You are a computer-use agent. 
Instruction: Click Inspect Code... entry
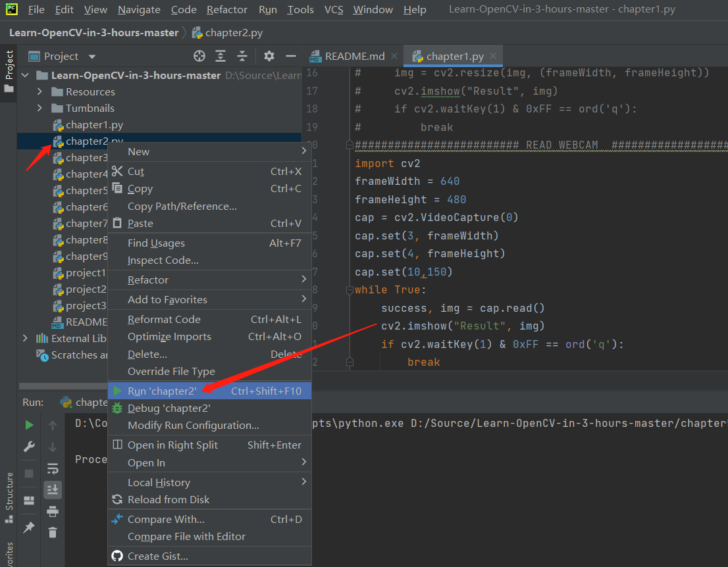[209, 260]
